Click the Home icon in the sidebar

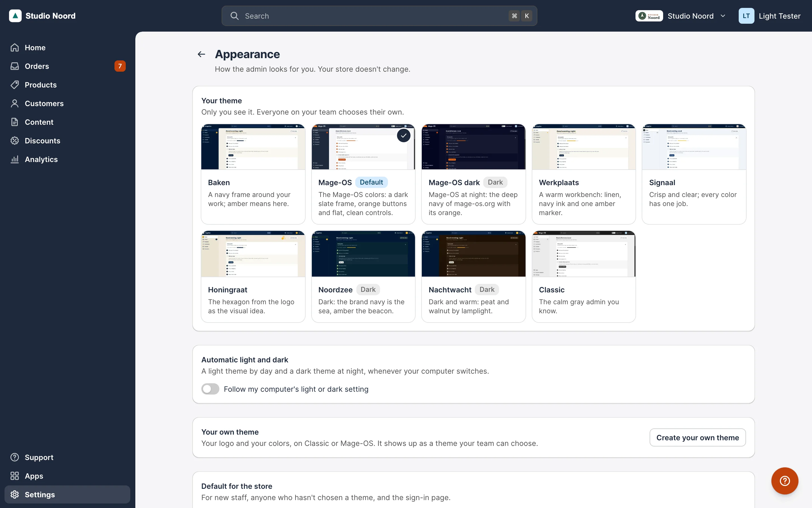14,47
